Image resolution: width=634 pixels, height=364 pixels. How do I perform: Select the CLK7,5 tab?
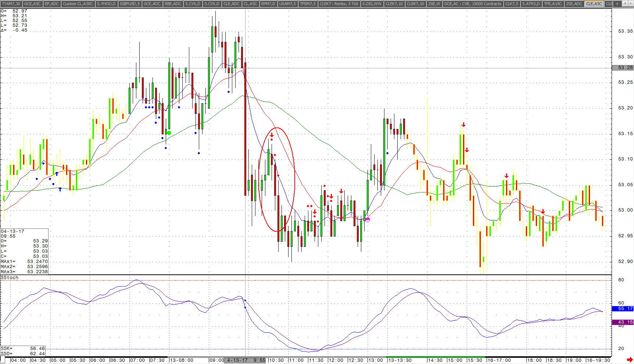click(x=512, y=4)
